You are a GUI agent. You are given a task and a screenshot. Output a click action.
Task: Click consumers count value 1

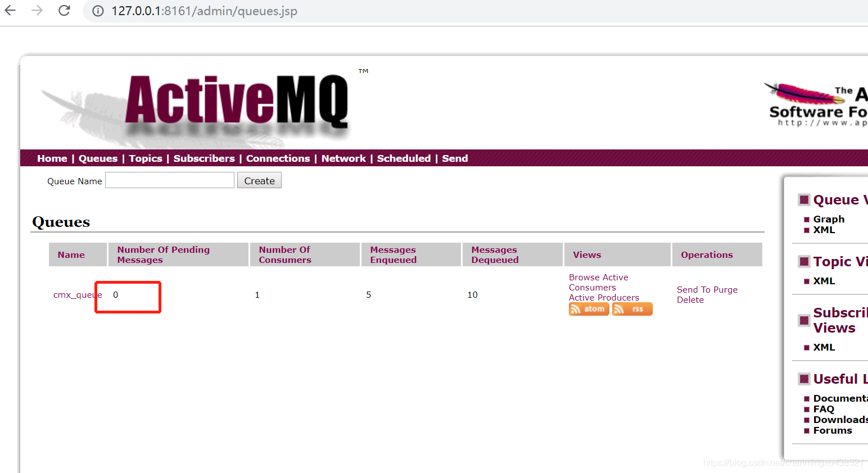pyautogui.click(x=257, y=295)
